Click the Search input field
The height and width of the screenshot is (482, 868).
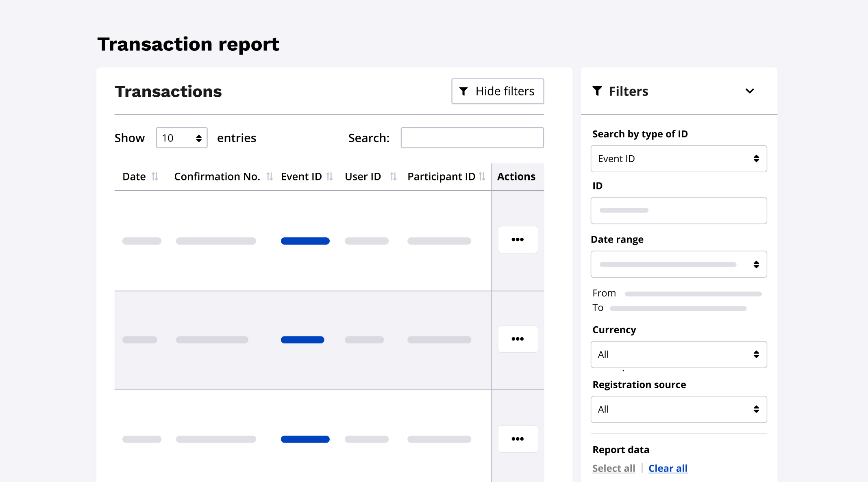[x=472, y=138]
